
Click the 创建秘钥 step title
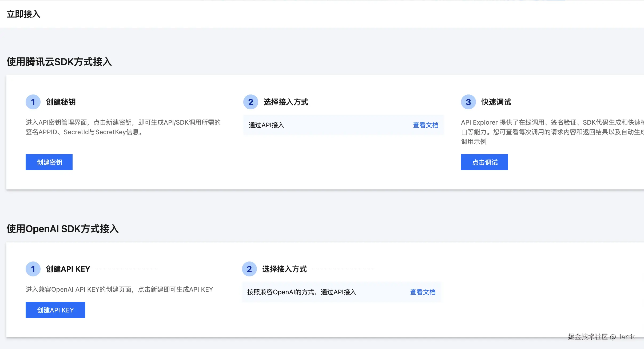(x=61, y=102)
